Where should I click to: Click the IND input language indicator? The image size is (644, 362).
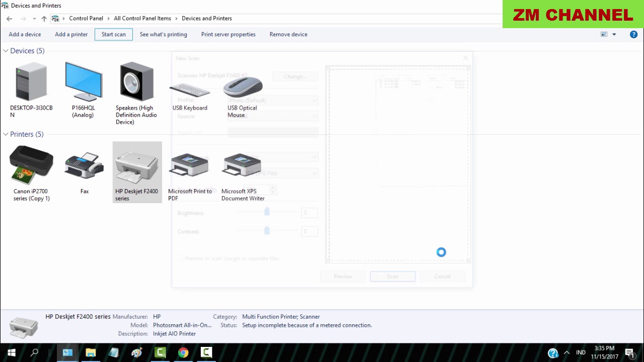[x=581, y=353]
